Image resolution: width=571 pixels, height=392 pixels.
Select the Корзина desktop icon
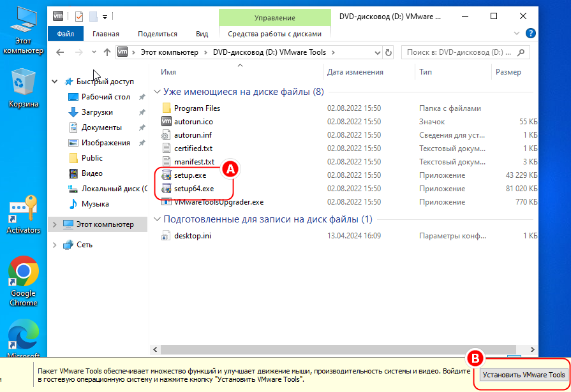[24, 89]
